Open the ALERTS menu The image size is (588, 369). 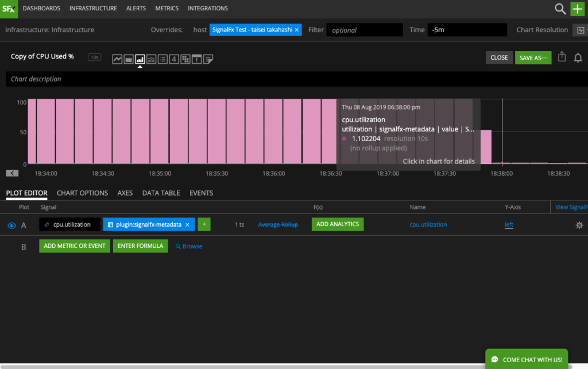136,8
